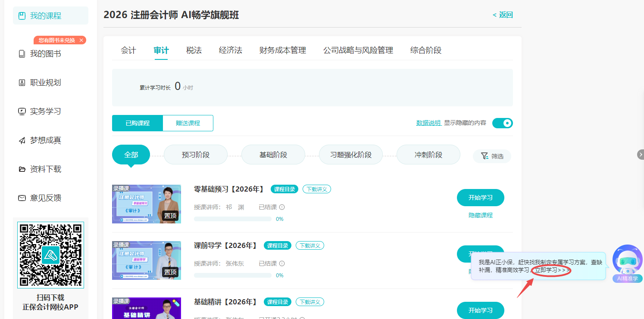
Task: Toggle the 显示隐藏的内容 switch
Action: click(502, 123)
